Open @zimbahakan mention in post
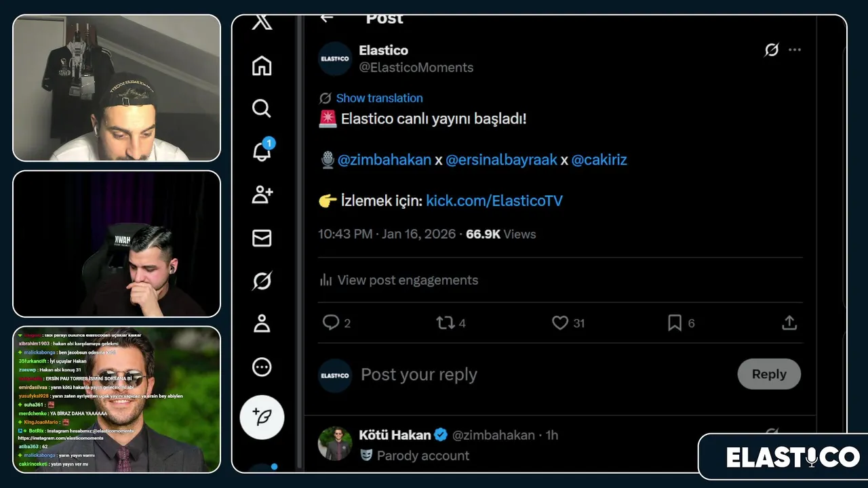 pyautogui.click(x=384, y=160)
